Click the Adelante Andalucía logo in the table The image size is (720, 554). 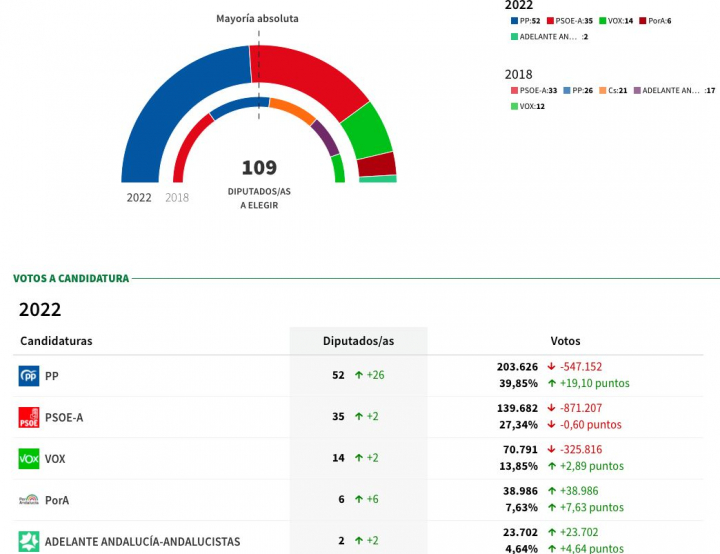(x=29, y=541)
